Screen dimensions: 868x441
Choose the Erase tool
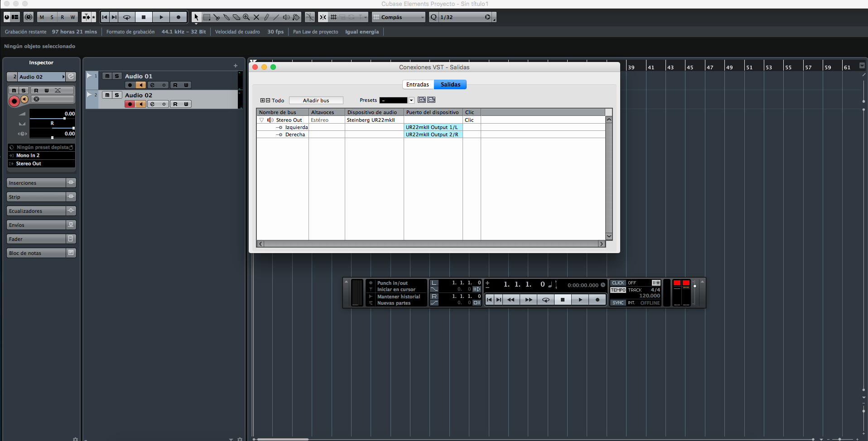[236, 17]
